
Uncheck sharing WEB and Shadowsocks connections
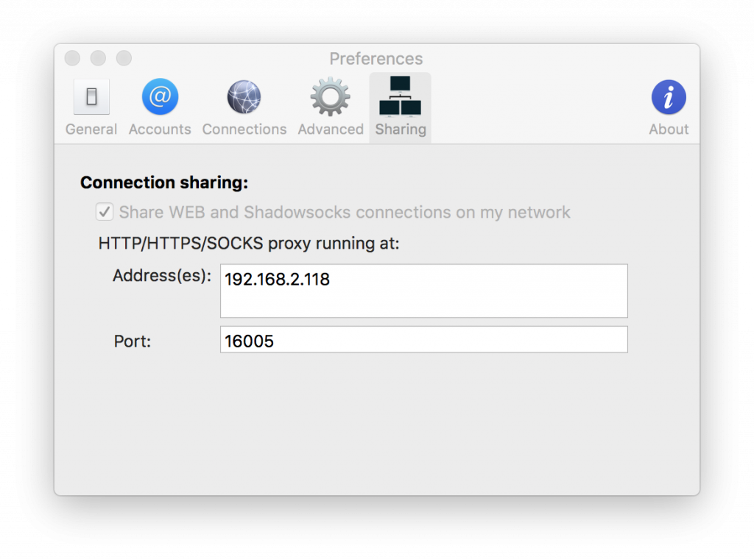[104, 211]
